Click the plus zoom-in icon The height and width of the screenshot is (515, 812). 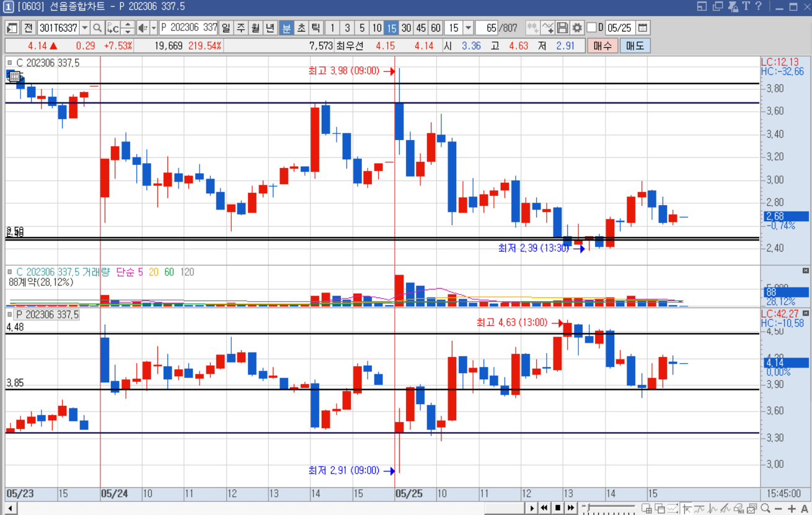(792, 509)
